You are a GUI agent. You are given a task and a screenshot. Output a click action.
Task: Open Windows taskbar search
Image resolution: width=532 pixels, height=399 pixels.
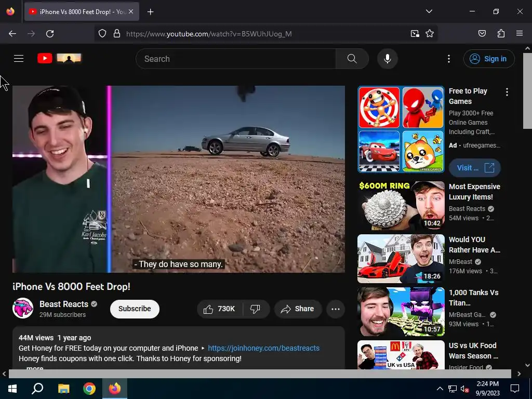[x=37, y=389]
